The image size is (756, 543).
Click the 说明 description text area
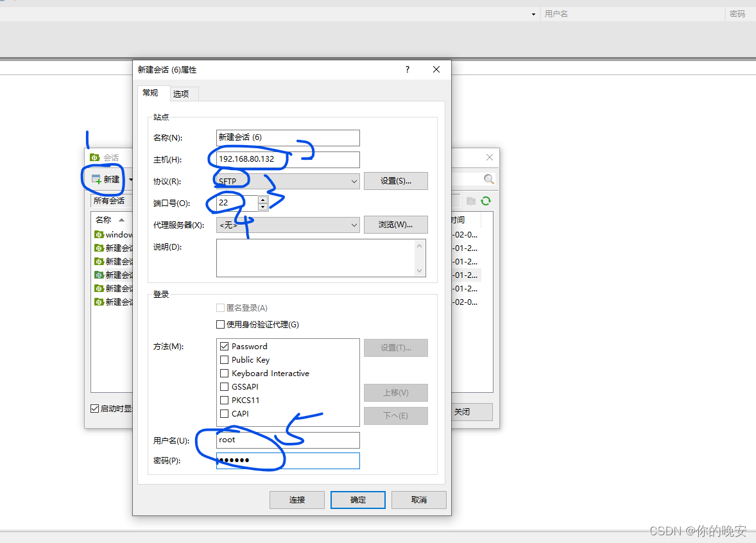[316, 258]
